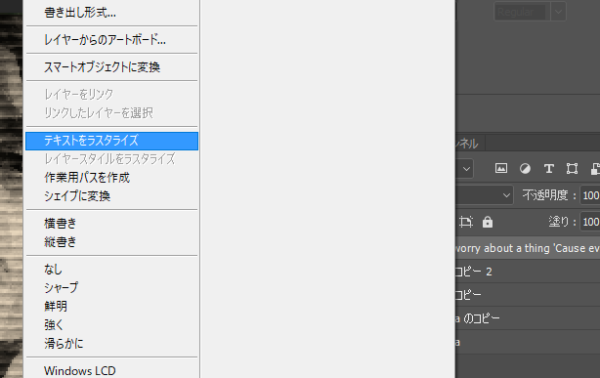
Task: Open the blending mode dropdown
Action: 484,196
